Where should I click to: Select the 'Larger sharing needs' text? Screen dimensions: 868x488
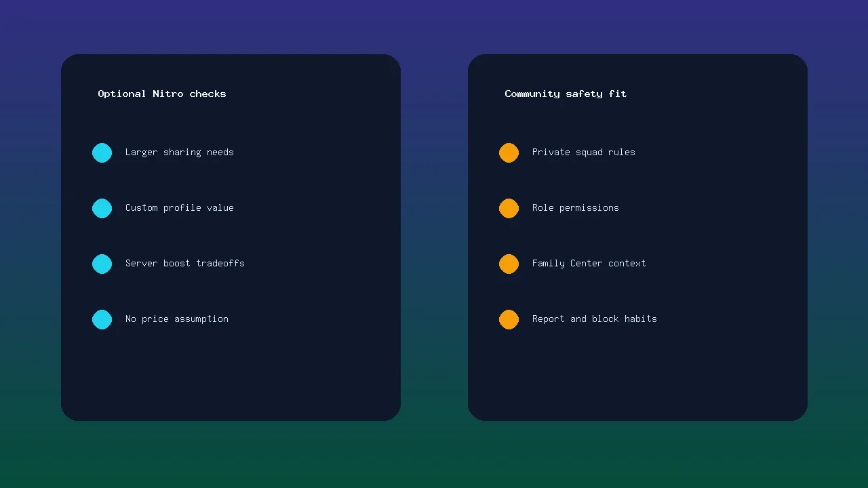(x=180, y=152)
